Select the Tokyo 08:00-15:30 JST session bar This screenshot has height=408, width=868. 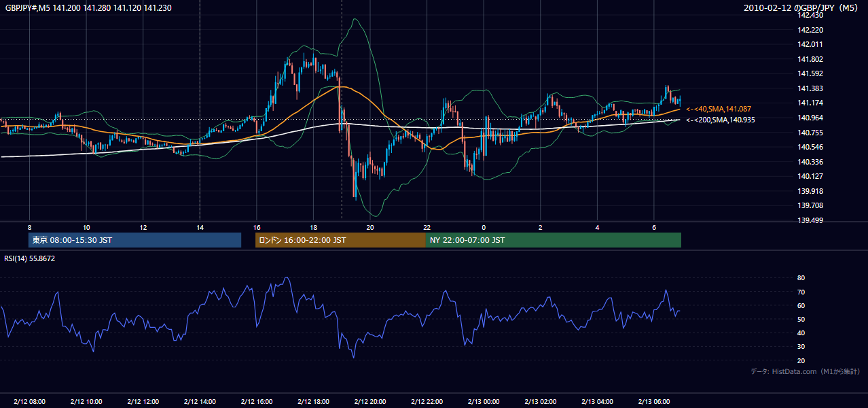pyautogui.click(x=134, y=240)
